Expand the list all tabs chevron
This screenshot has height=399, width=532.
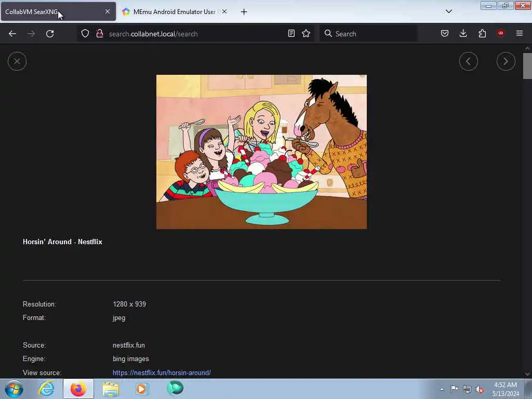(448, 11)
